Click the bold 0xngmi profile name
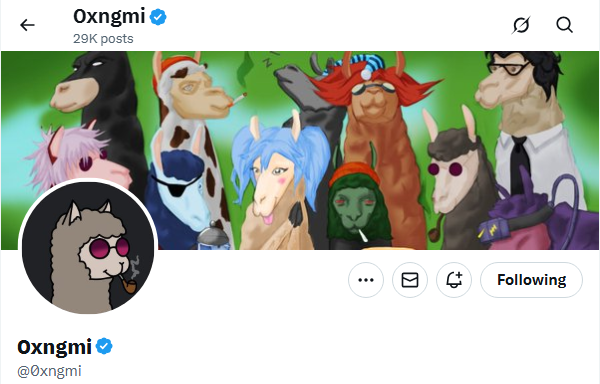 pos(54,347)
